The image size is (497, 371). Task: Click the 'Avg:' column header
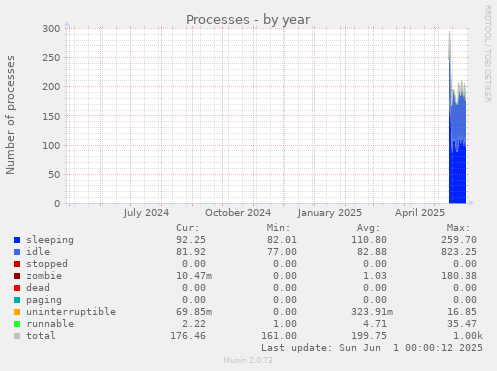[x=368, y=228]
